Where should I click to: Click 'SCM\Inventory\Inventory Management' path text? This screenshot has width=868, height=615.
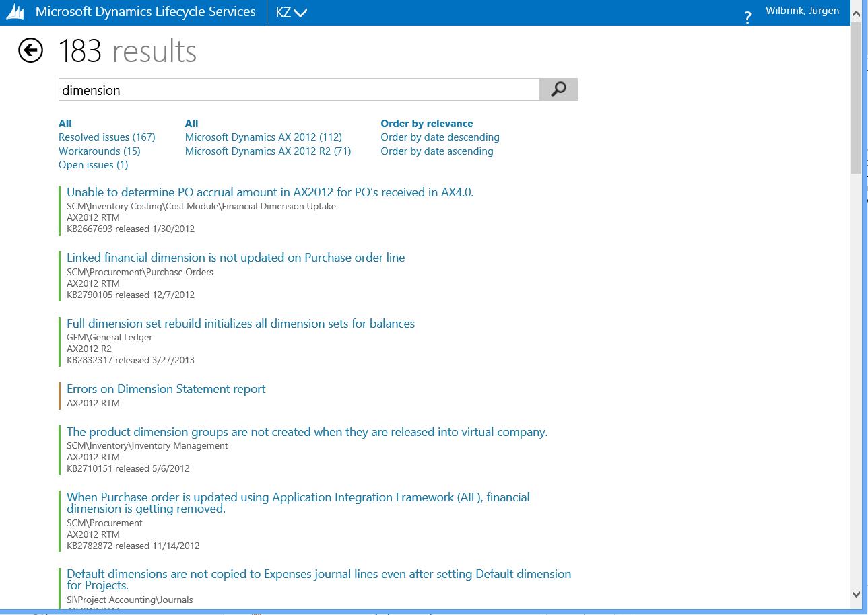[x=147, y=445]
